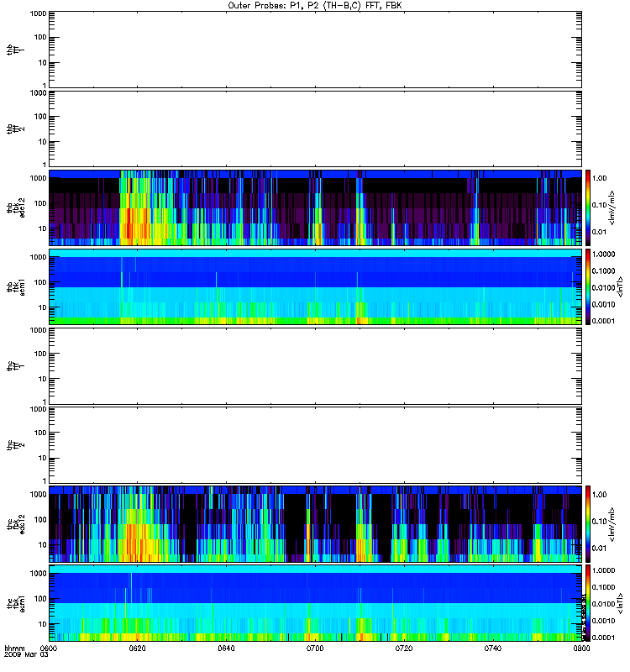Click the <|mV/m|> unit label of the thb colorbar
This screenshot has width=630, height=672.
pyautogui.click(x=612, y=207)
